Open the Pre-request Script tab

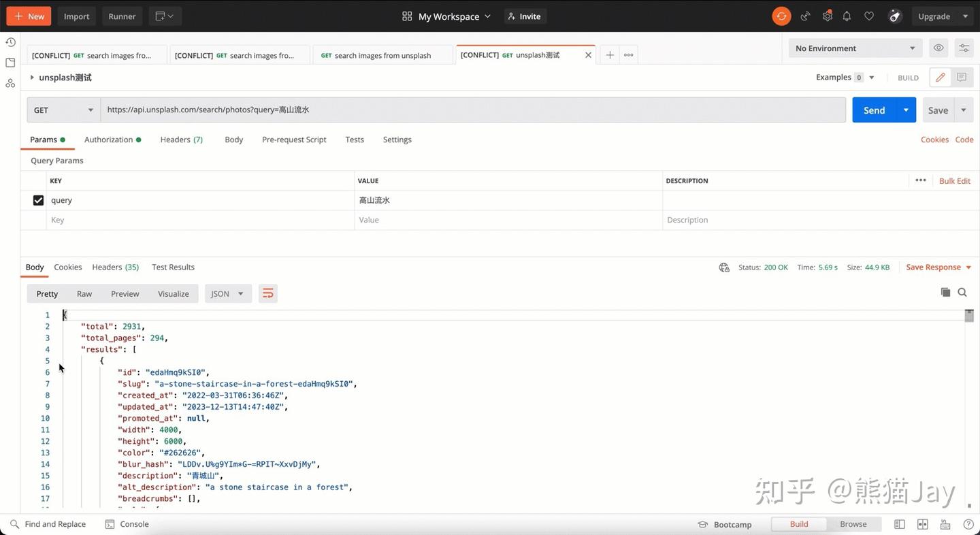click(294, 140)
